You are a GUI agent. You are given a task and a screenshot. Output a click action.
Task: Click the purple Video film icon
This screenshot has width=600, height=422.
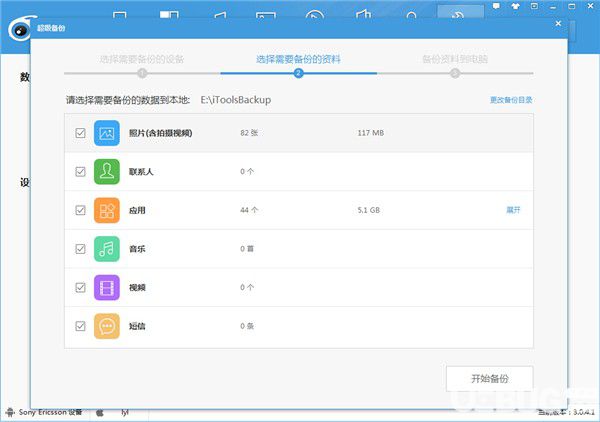tap(107, 287)
